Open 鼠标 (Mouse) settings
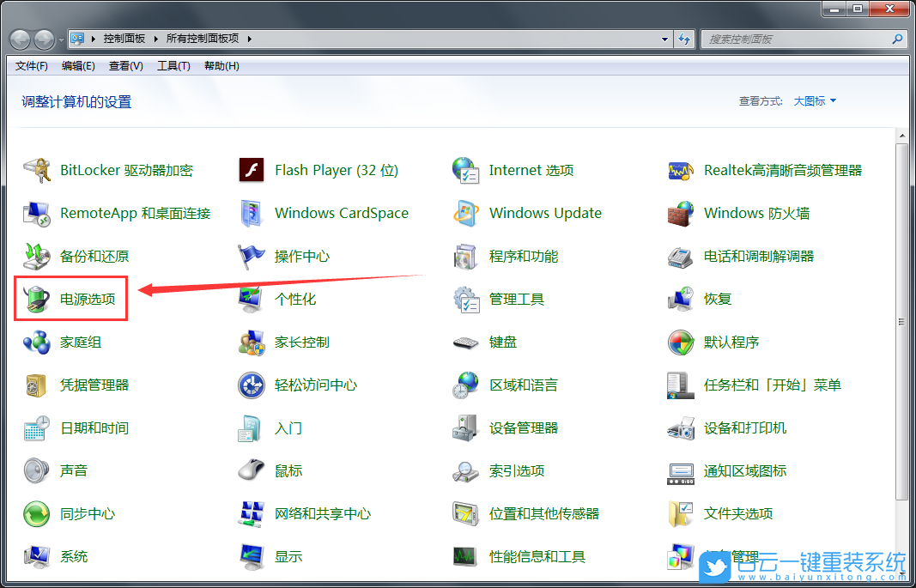 [287, 470]
